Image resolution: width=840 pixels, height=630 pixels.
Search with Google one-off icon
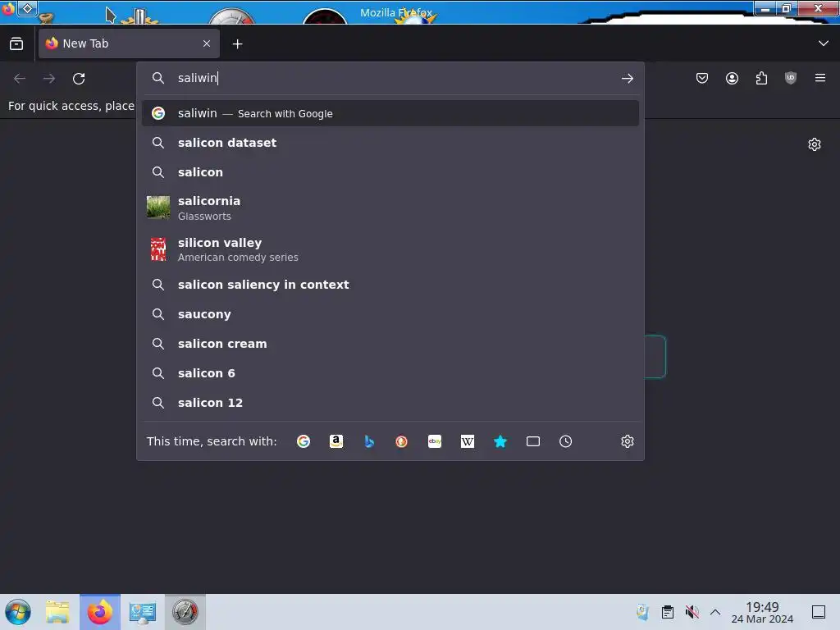[x=304, y=441]
